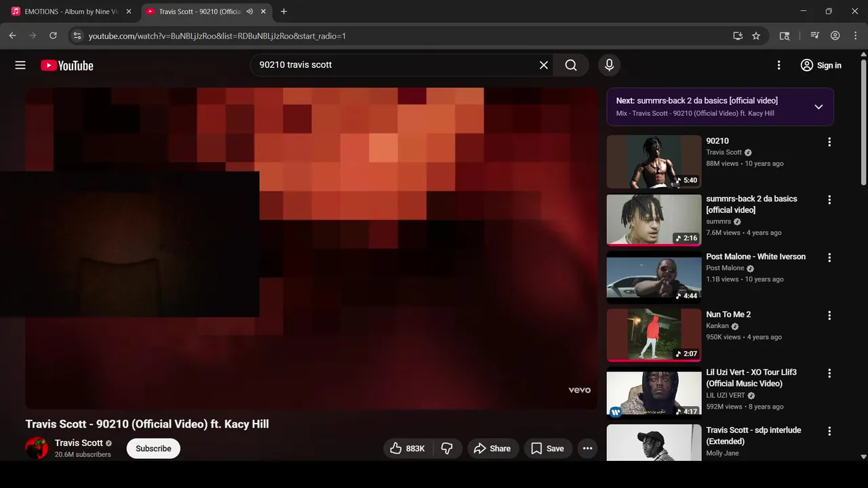Open YouTube settings three-dot menu

[x=778, y=65]
